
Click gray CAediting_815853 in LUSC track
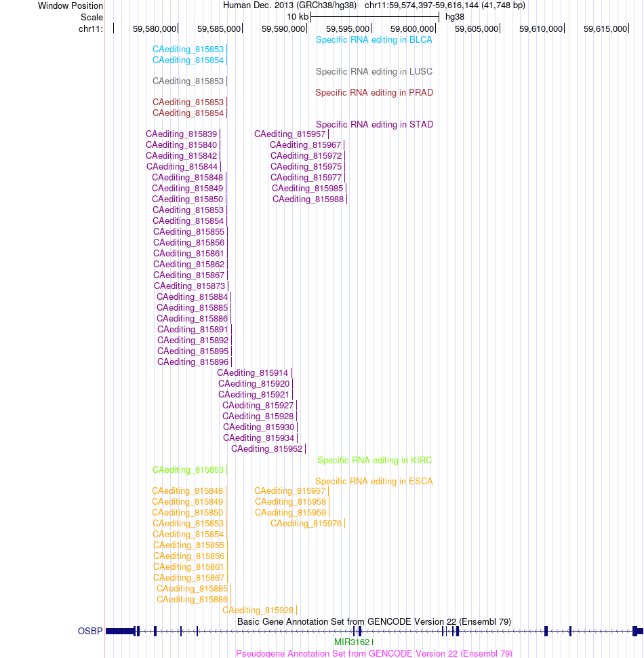coord(188,81)
